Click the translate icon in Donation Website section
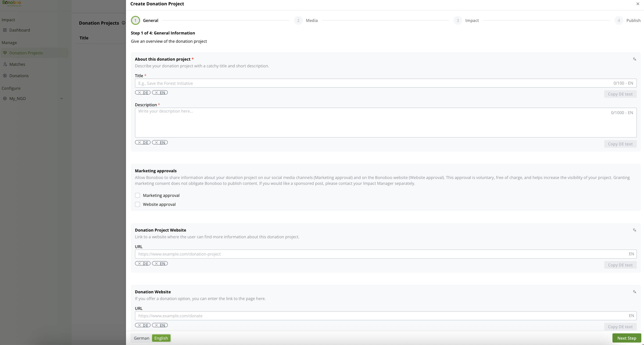The width and height of the screenshot is (644, 345). [x=635, y=292]
